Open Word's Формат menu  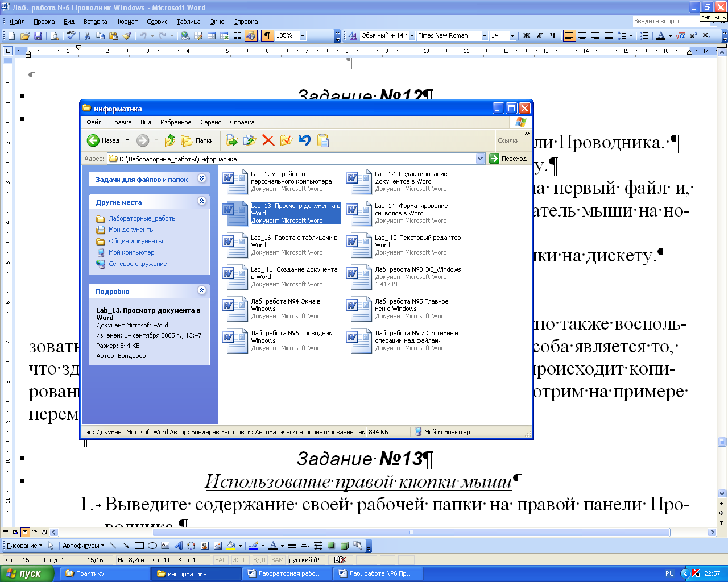(127, 22)
